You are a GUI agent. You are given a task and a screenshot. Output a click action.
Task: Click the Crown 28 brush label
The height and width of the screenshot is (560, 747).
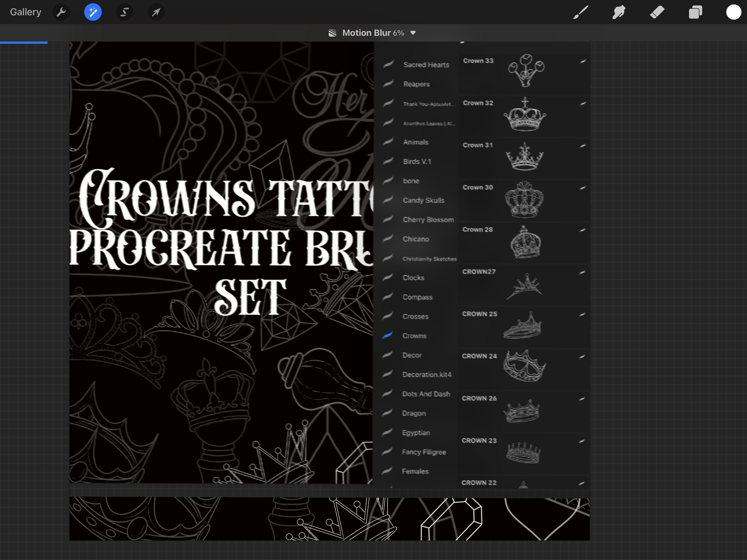pyautogui.click(x=477, y=229)
